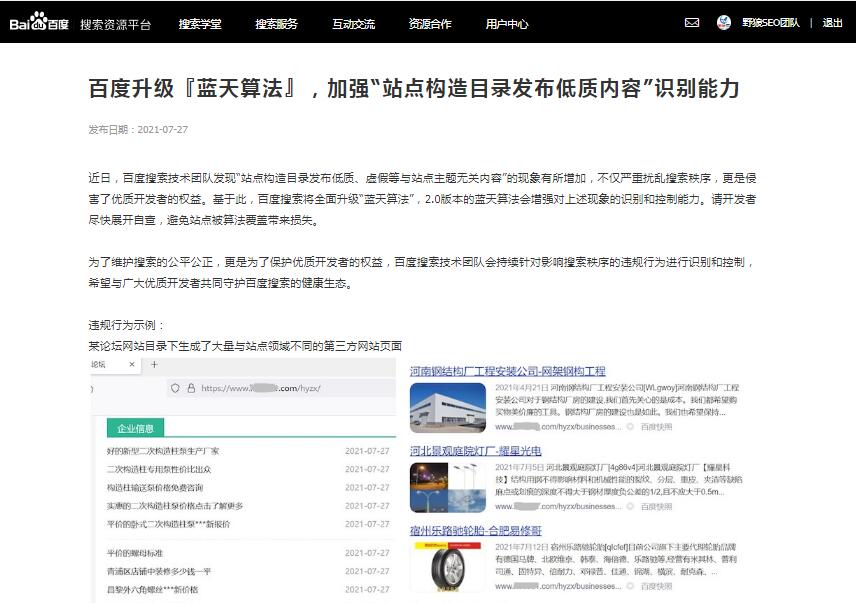Select 互动交流 in the top navigation
Viewport: 856px width, 603px height.
tap(353, 23)
